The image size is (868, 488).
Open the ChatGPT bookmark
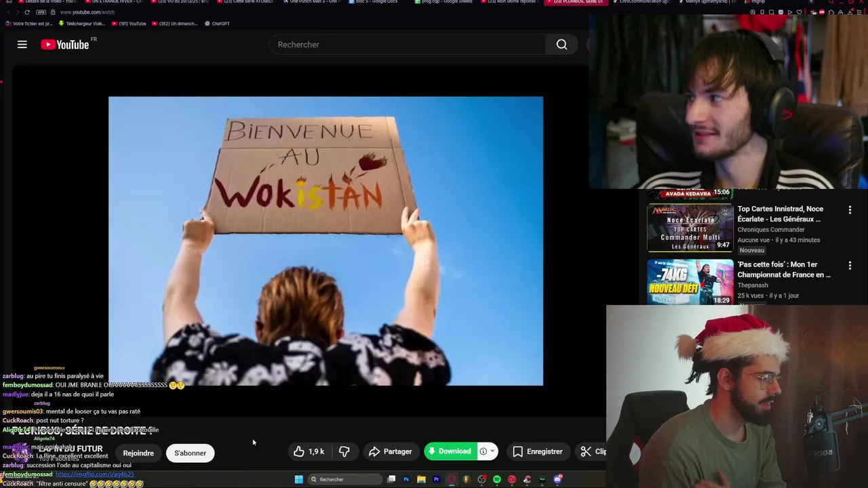[x=218, y=24]
